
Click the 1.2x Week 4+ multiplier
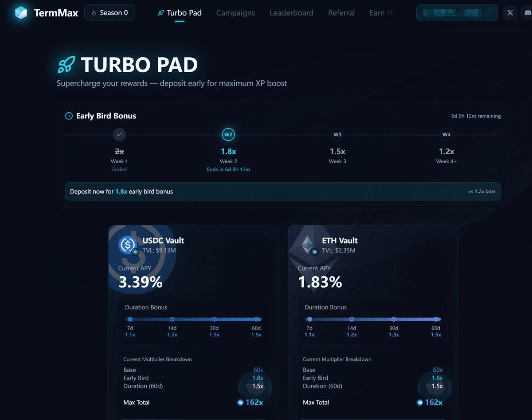tap(446, 151)
